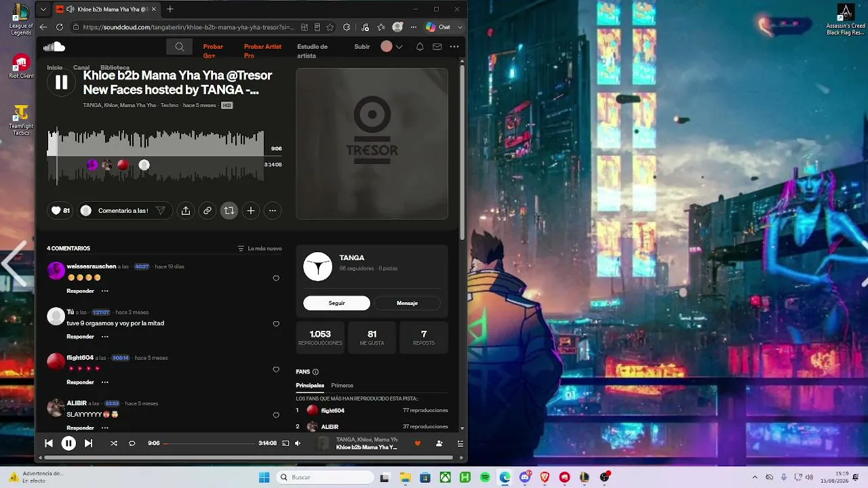Skip to next track in player bar
Viewport: 868px width, 488px height.
[88, 443]
